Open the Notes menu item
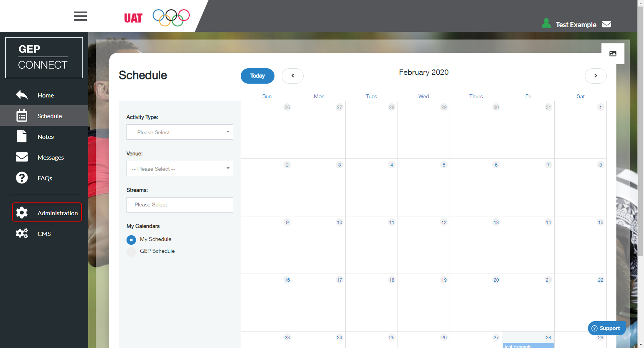644x348 pixels. [44, 136]
